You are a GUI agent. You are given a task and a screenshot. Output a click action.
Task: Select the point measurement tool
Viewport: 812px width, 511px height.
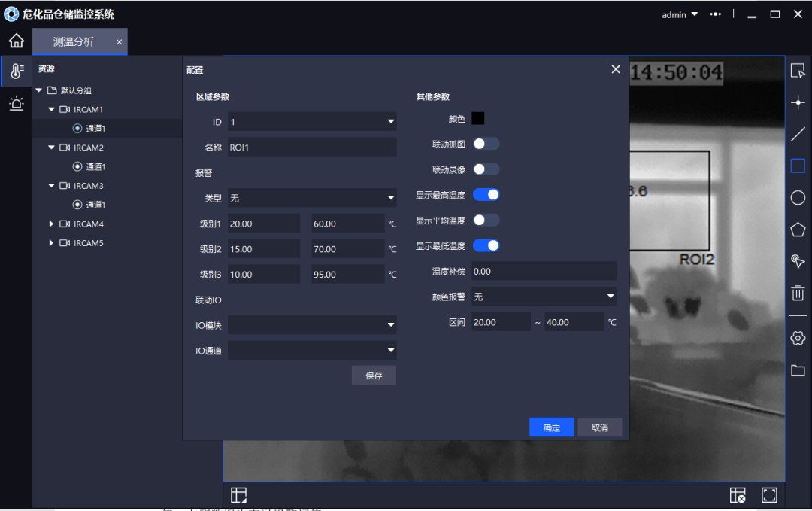(x=798, y=102)
